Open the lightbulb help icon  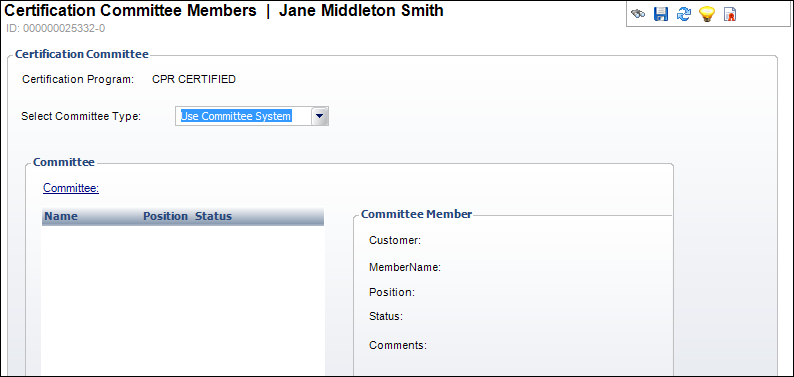point(706,14)
